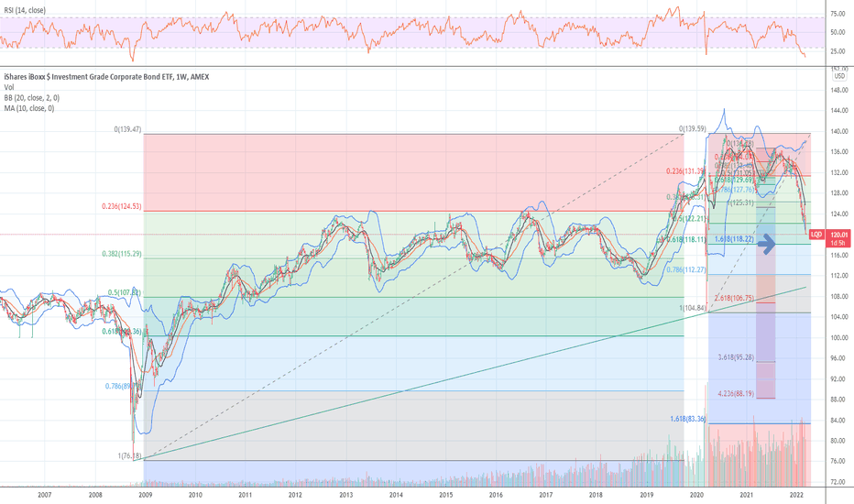Select the 2.618(106.75) Fibonacci extension label

pyautogui.click(x=734, y=298)
